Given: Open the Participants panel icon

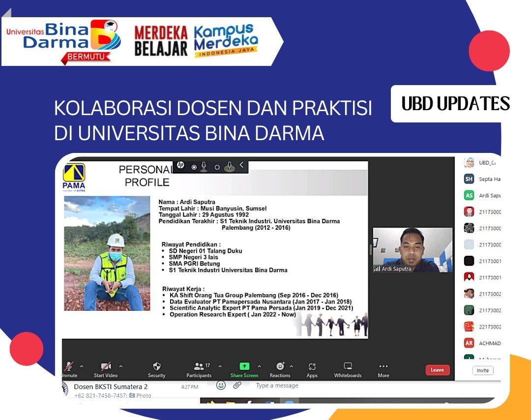Looking at the screenshot, I should coord(199,366).
